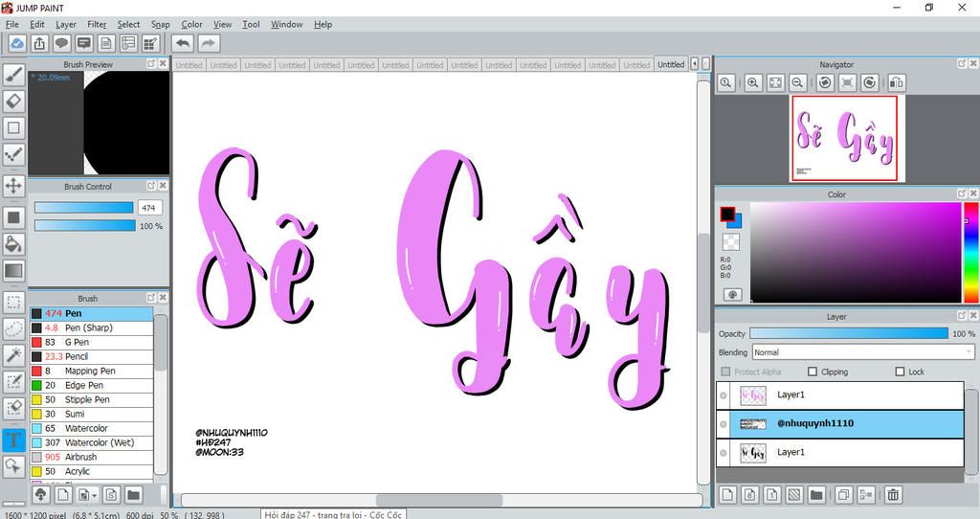This screenshot has width=980, height=519.
Task: Click the zoom out magnifier in Navigator
Action: [797, 82]
